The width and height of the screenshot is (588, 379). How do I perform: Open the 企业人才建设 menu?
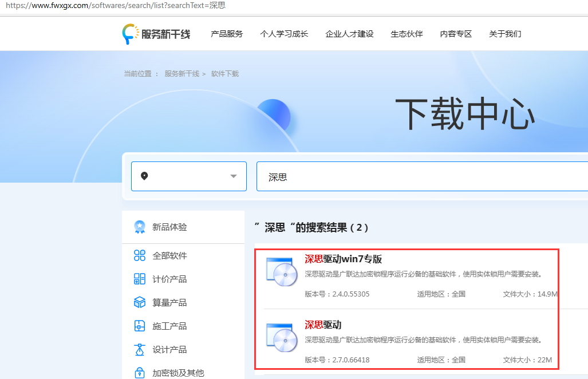tap(349, 34)
